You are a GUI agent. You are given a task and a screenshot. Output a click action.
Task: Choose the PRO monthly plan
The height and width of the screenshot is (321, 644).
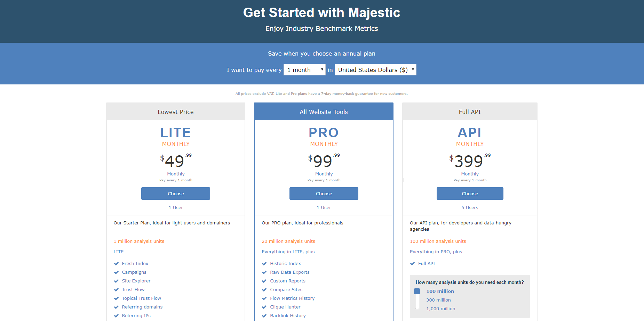pyautogui.click(x=324, y=194)
